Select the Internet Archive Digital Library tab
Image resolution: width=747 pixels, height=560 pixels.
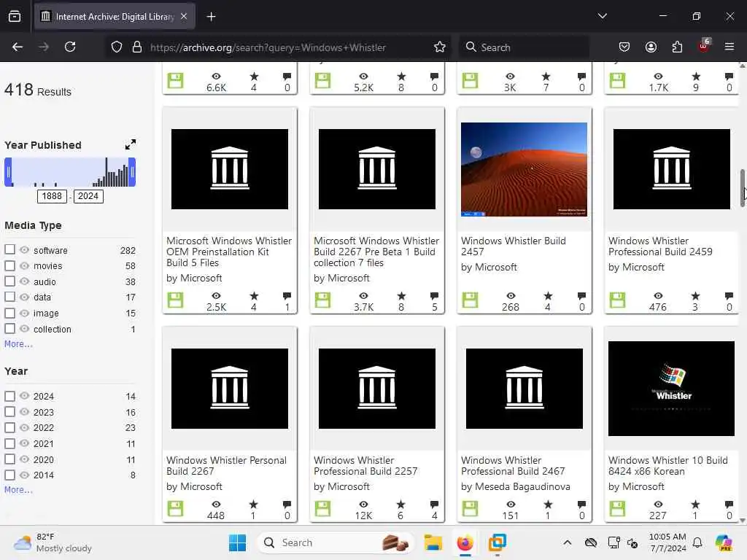(x=115, y=17)
